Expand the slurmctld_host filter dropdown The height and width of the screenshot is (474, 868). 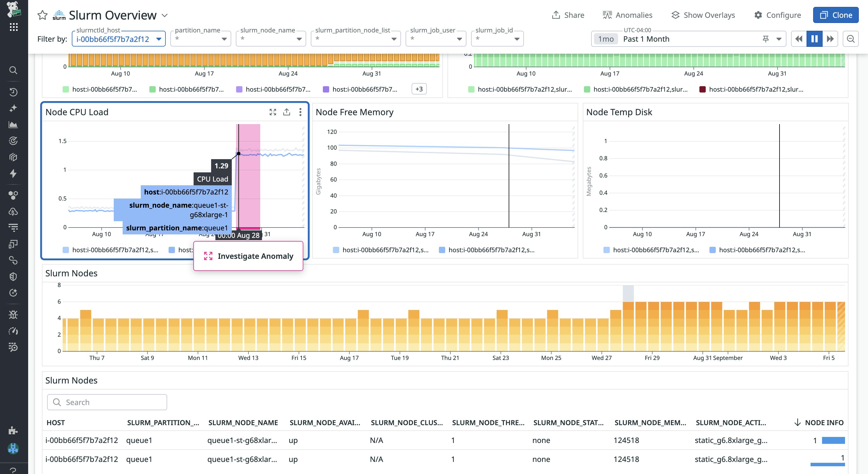click(159, 39)
